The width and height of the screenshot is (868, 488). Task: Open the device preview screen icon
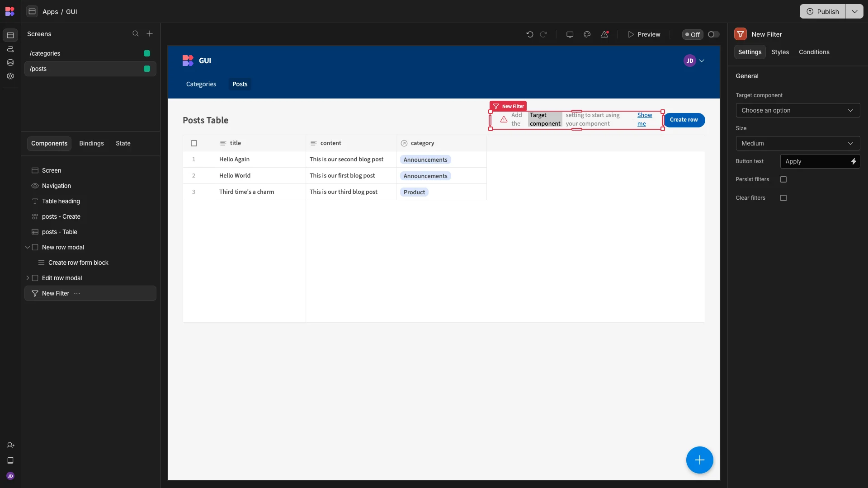click(x=570, y=34)
